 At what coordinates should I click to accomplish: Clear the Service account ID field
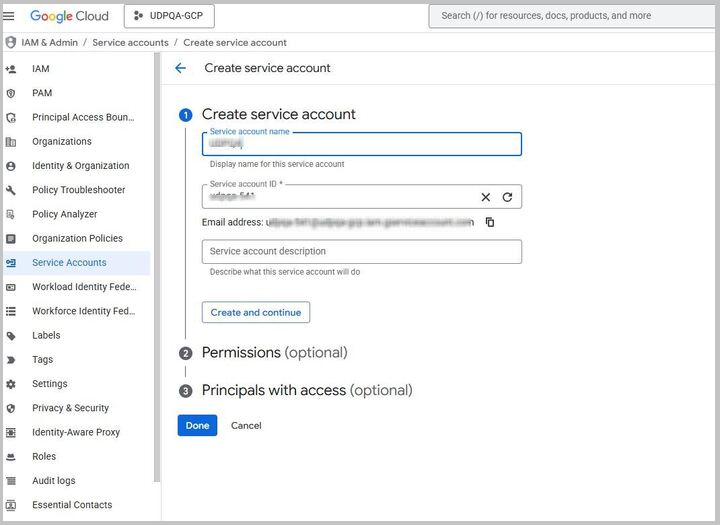[486, 197]
